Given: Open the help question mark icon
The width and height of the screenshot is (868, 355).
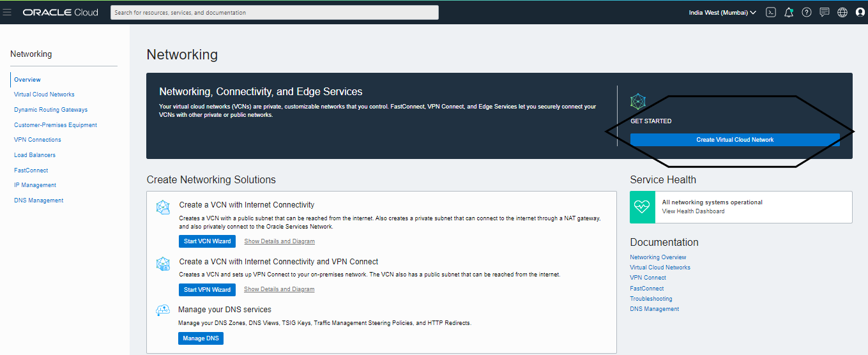Looking at the screenshot, I should tap(807, 12).
